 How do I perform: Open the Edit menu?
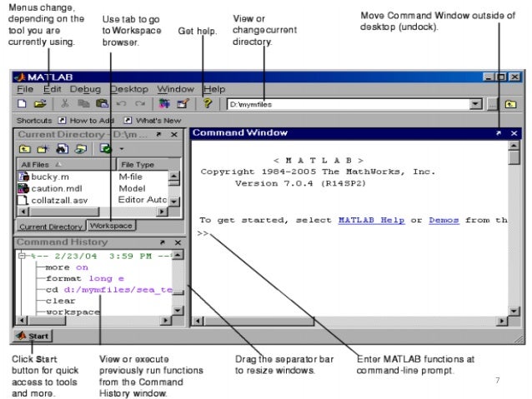[x=53, y=89]
